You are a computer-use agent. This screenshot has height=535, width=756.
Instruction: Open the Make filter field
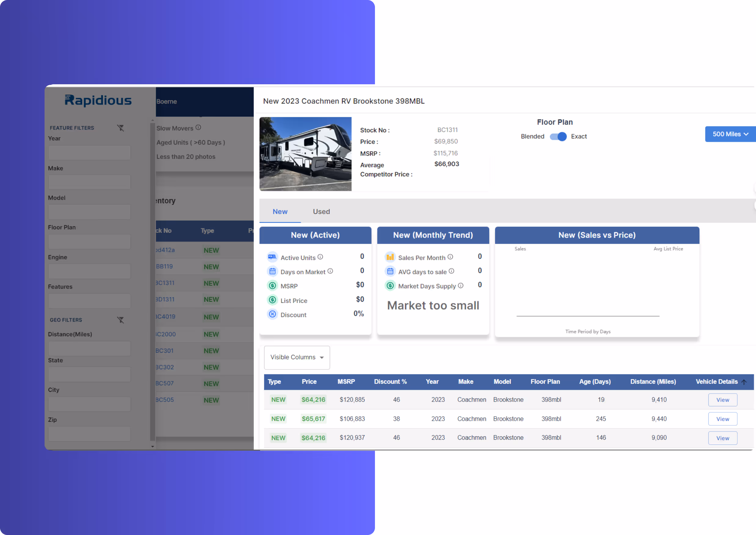[x=89, y=182]
